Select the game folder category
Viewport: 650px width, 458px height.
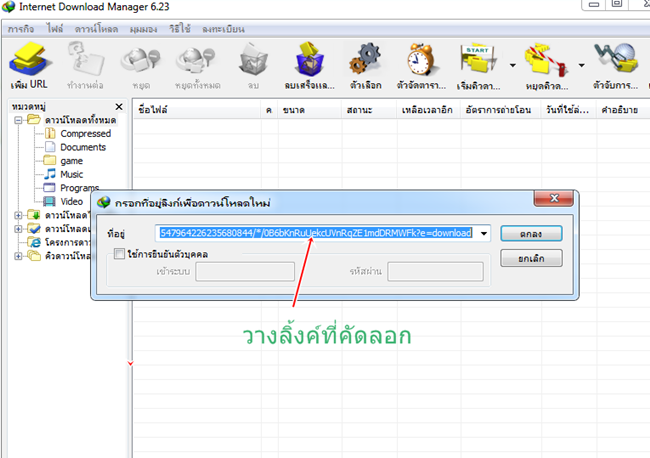point(71,161)
